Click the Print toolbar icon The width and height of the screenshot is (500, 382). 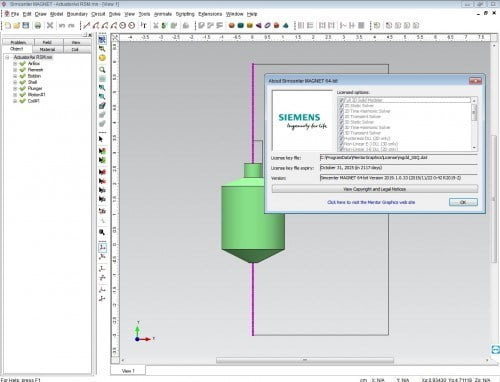coord(38,25)
